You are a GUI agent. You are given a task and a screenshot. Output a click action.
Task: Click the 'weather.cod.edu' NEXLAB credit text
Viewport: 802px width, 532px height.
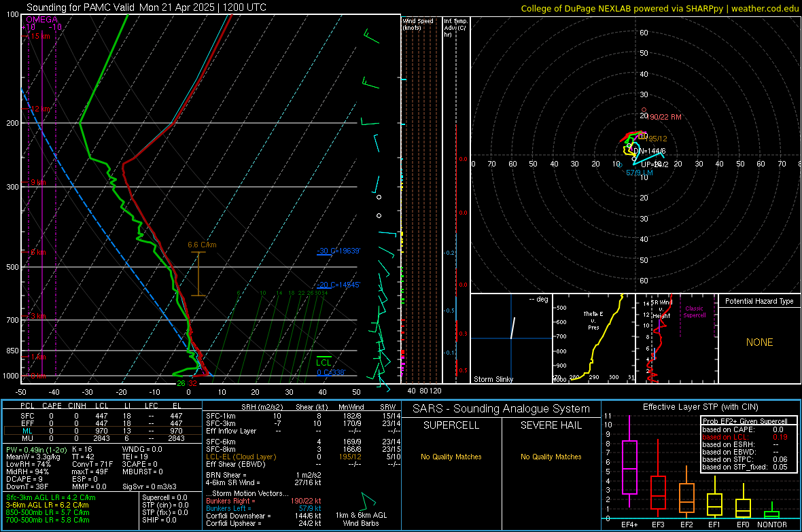point(765,8)
